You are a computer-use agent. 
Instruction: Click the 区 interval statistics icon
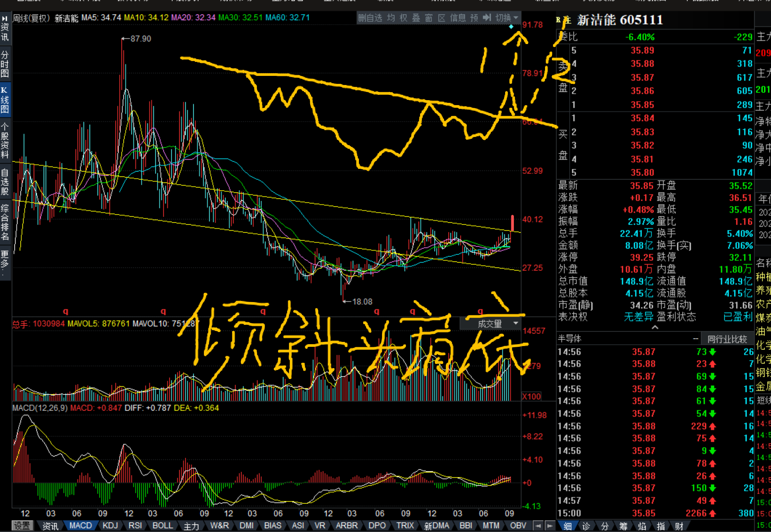(x=441, y=17)
